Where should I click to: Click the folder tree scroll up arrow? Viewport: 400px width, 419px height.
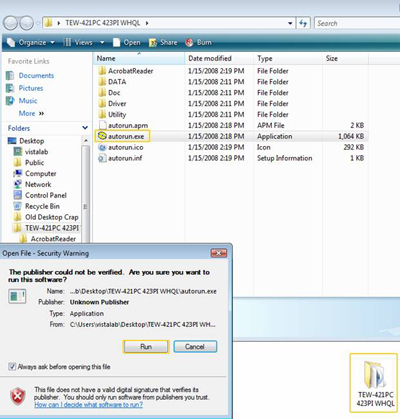tap(85, 141)
